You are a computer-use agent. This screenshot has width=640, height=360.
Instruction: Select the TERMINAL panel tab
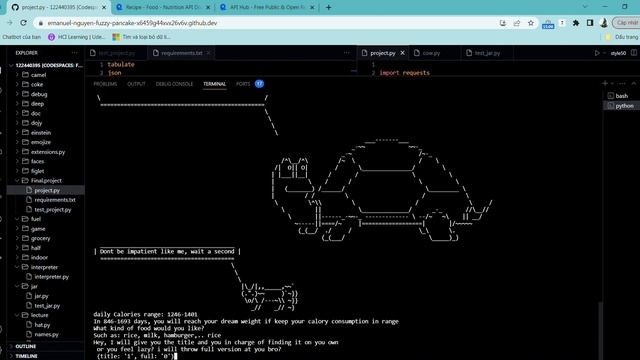(x=214, y=84)
